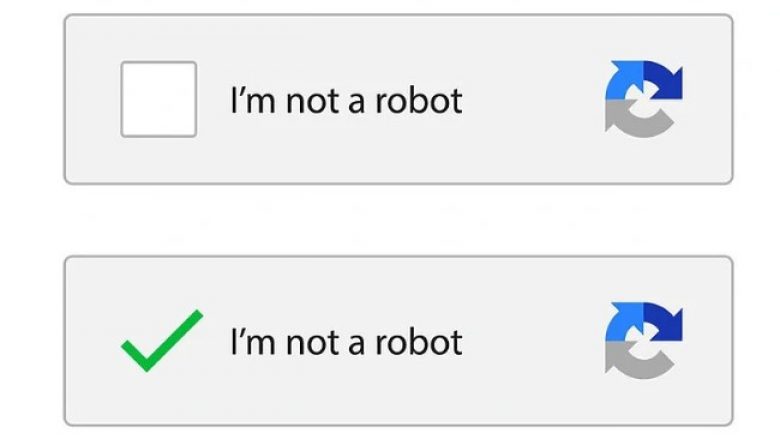Click the green checkmark in the lower widget
Image resolution: width=780 pixels, height=439 pixels.
(x=162, y=341)
